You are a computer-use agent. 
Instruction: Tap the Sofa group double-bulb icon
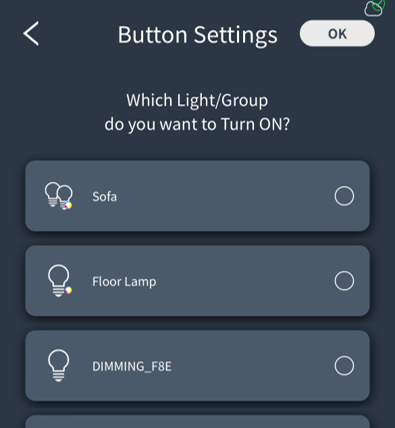59,196
